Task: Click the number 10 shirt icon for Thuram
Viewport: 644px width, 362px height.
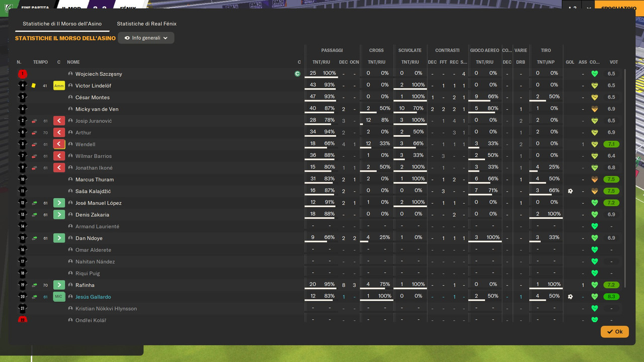Action: tap(22, 179)
